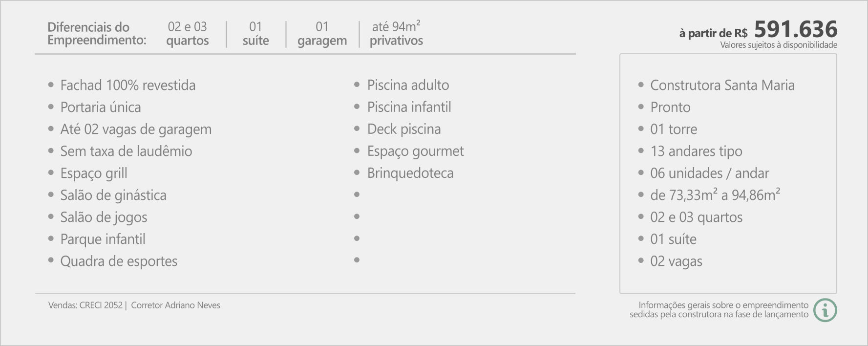Click Vendas: CRECI 2052 text
Screen dimensions: 868x346
point(85,305)
